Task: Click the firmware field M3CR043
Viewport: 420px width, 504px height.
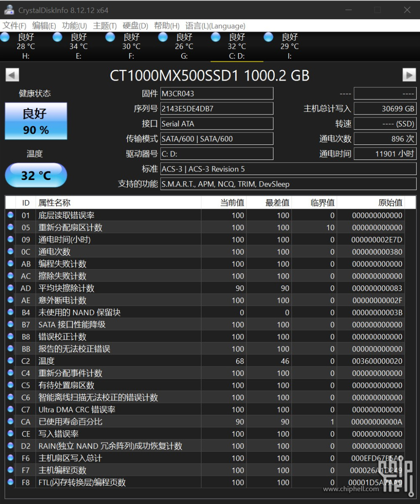Action: (x=216, y=93)
